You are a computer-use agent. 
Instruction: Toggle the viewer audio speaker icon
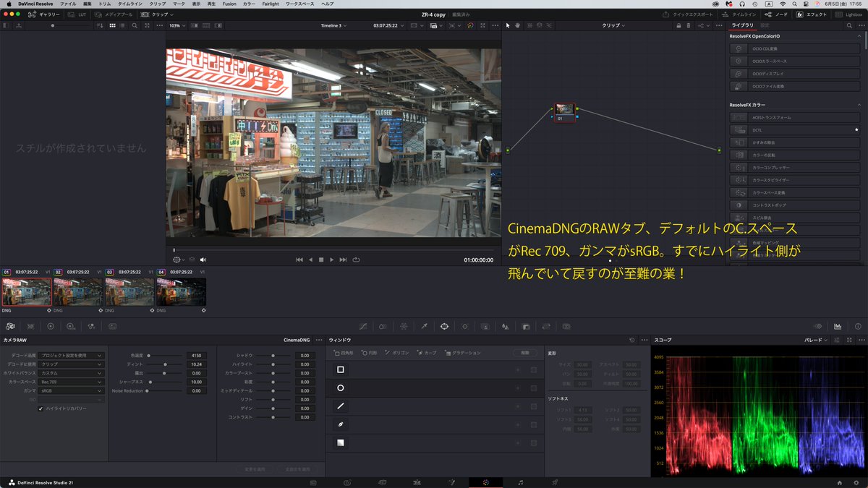click(203, 260)
